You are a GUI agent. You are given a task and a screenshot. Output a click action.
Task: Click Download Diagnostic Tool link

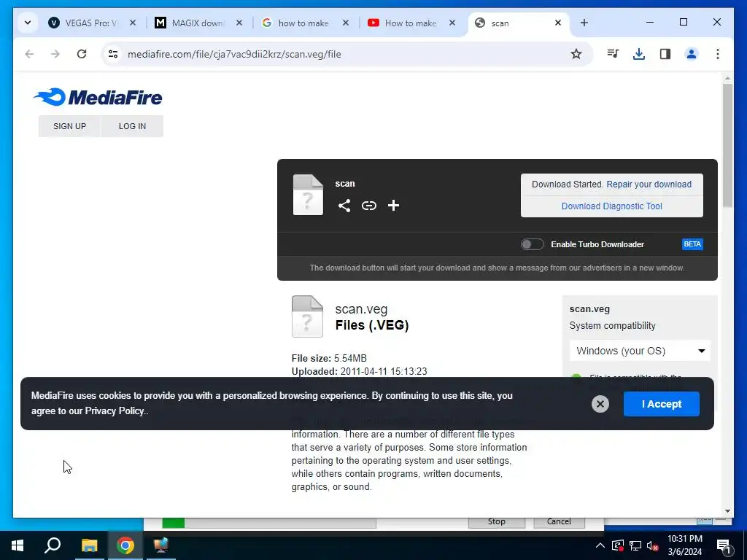612,206
